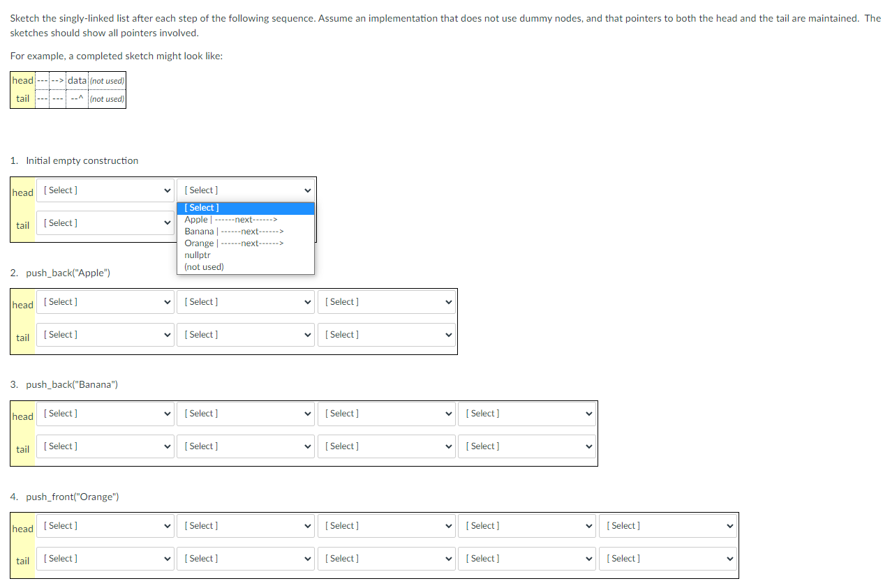Open the second head dropdown for push_back("Apple")
This screenshot has height=588, width=890.
[246, 301]
